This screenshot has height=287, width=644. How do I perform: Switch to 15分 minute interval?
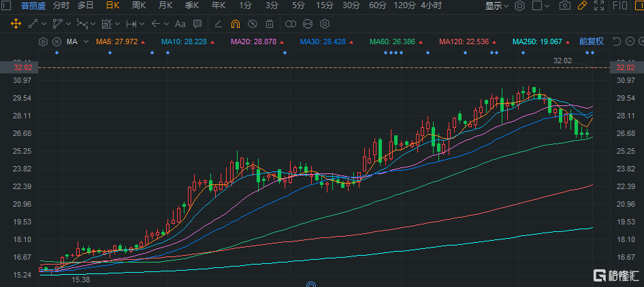click(325, 5)
